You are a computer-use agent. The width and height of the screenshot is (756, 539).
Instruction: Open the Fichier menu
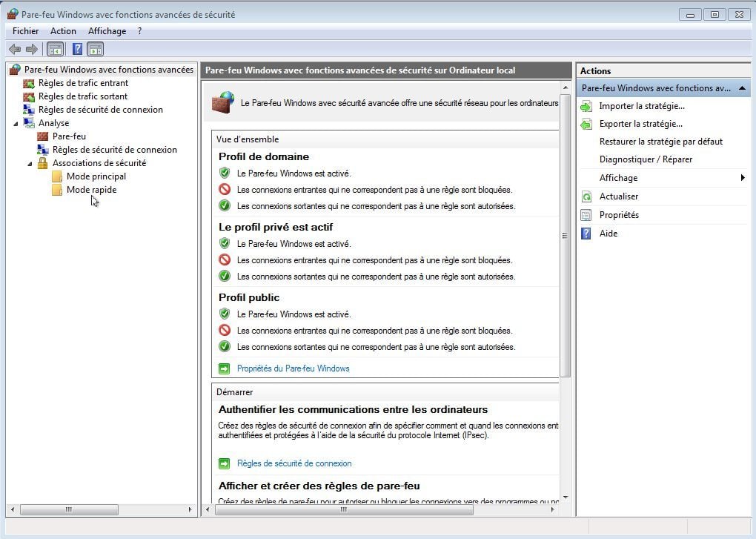[x=25, y=31]
